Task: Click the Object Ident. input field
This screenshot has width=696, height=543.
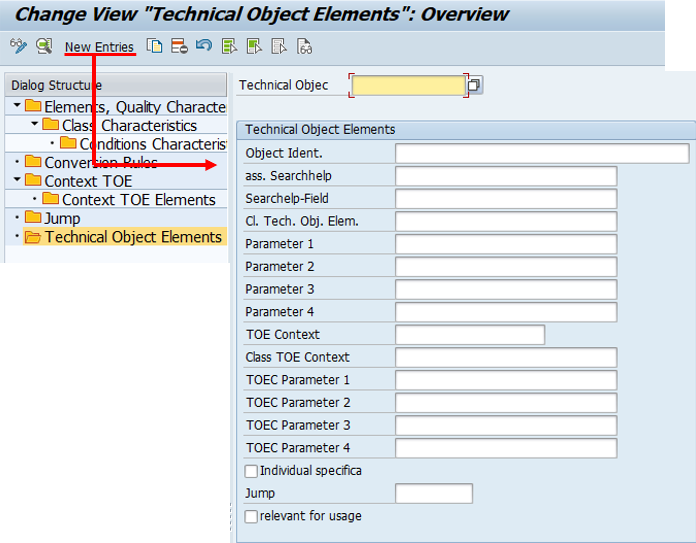Action: coord(541,153)
